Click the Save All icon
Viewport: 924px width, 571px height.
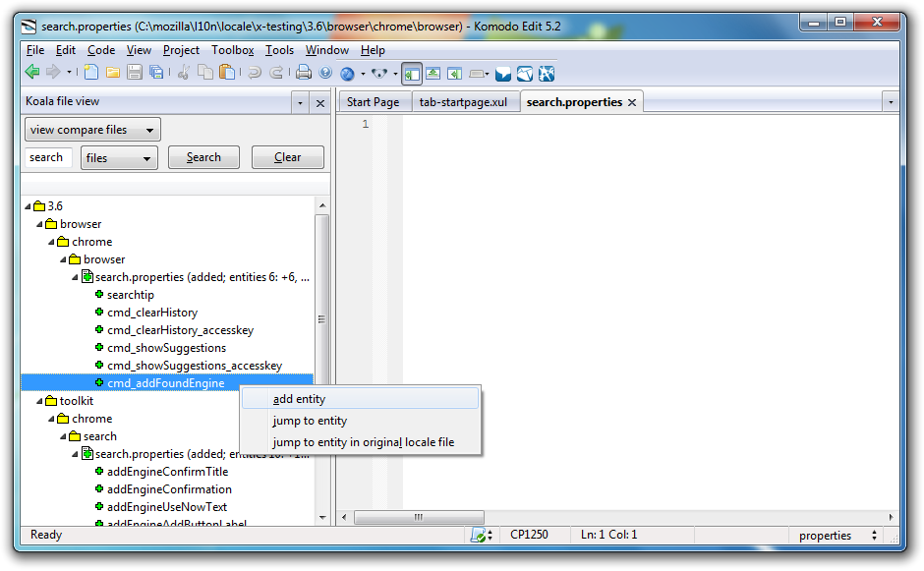click(156, 73)
